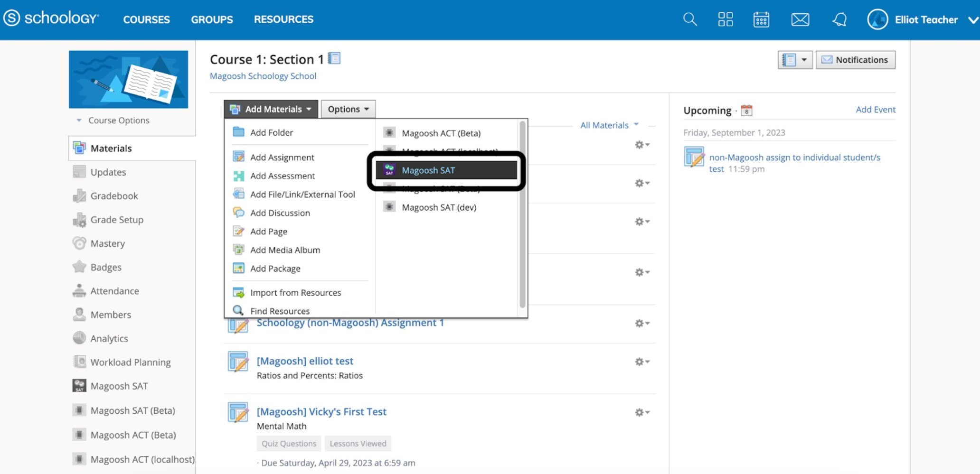Open Magoosh ACT (Beta) in sidebar
Viewport: 980px width, 474px height.
click(x=133, y=435)
